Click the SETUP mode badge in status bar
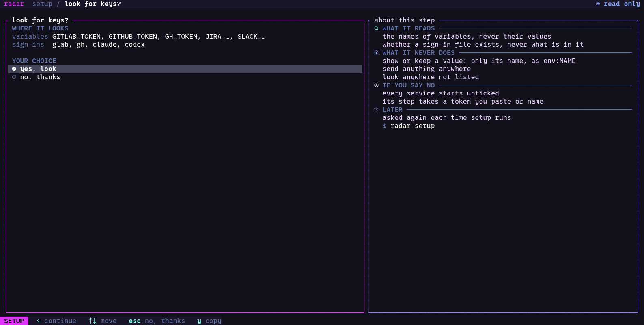644x325 pixels. point(14,321)
